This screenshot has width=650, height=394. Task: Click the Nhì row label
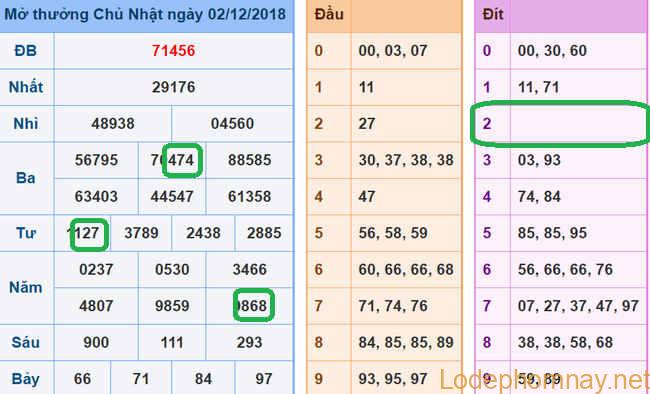pos(26,124)
